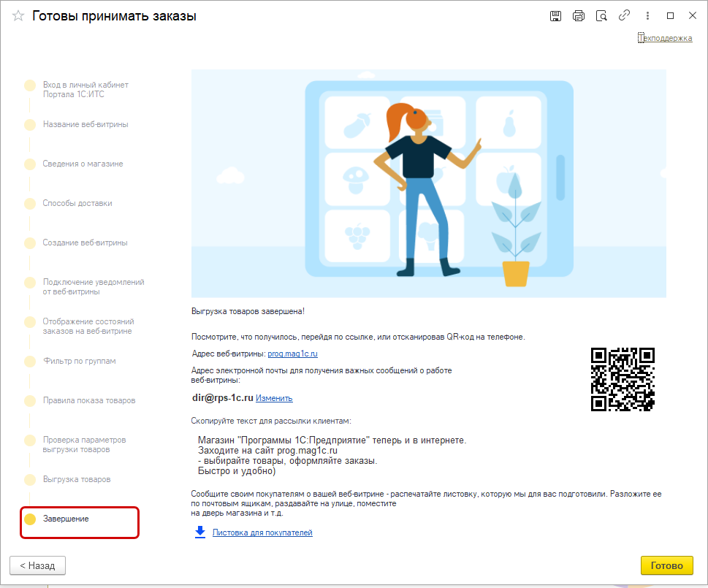Select Фильтр по группам step

tap(79, 361)
